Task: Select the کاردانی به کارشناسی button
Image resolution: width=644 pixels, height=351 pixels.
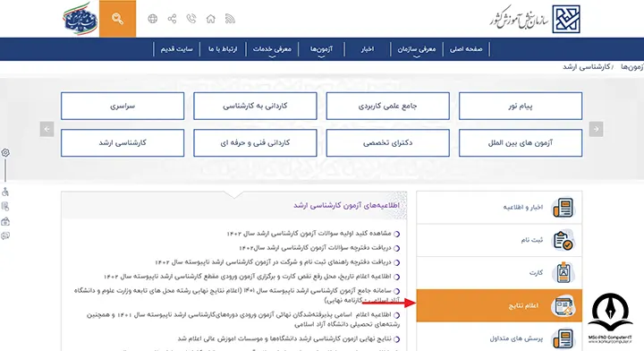Action: (255, 106)
